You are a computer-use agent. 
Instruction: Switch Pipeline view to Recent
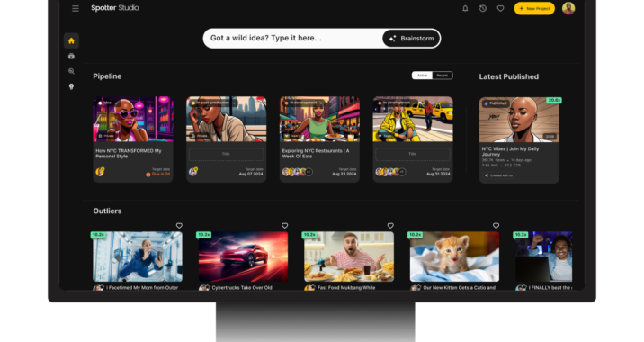click(443, 76)
